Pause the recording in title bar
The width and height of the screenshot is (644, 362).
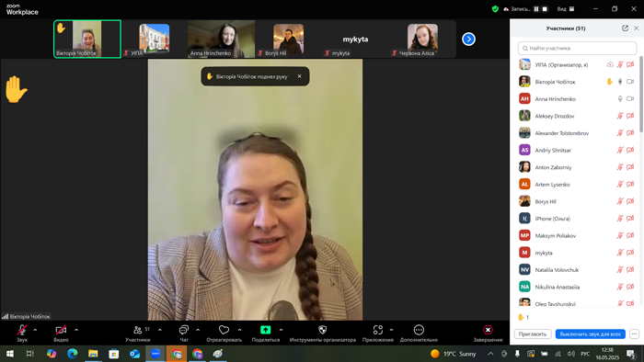click(536, 8)
